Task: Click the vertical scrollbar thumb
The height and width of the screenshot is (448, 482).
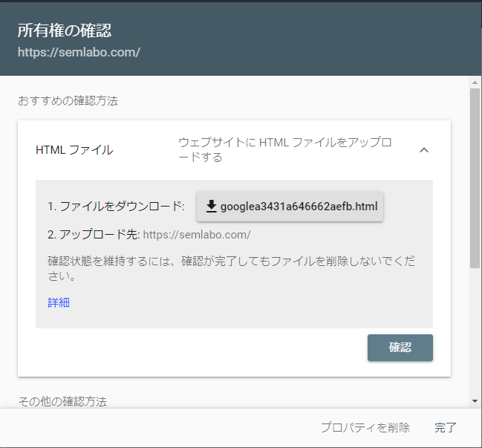Action: [475, 178]
